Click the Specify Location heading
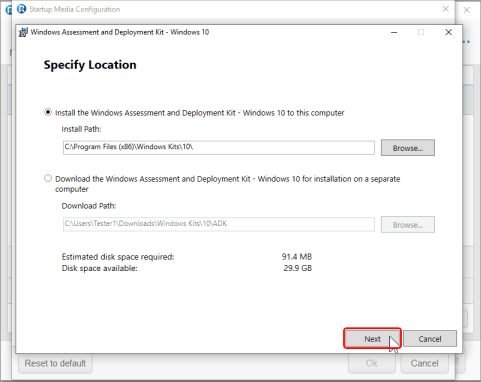This screenshot has height=382, width=481. click(90, 65)
